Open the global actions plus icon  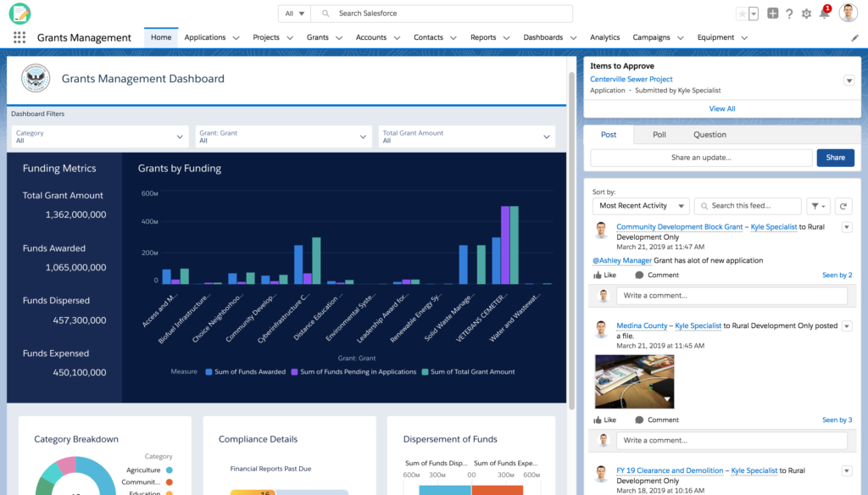(x=773, y=14)
